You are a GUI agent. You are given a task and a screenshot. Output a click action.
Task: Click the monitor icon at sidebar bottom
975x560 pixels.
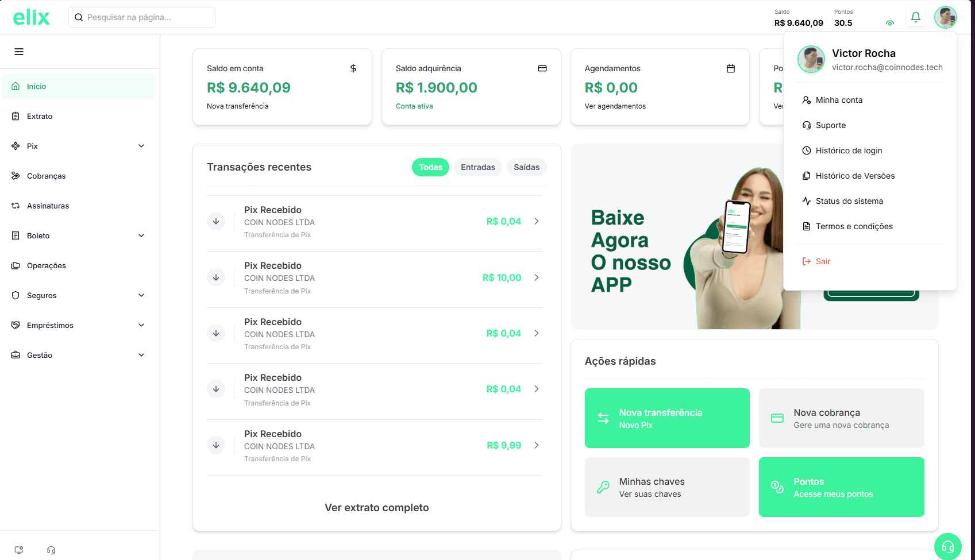19,550
